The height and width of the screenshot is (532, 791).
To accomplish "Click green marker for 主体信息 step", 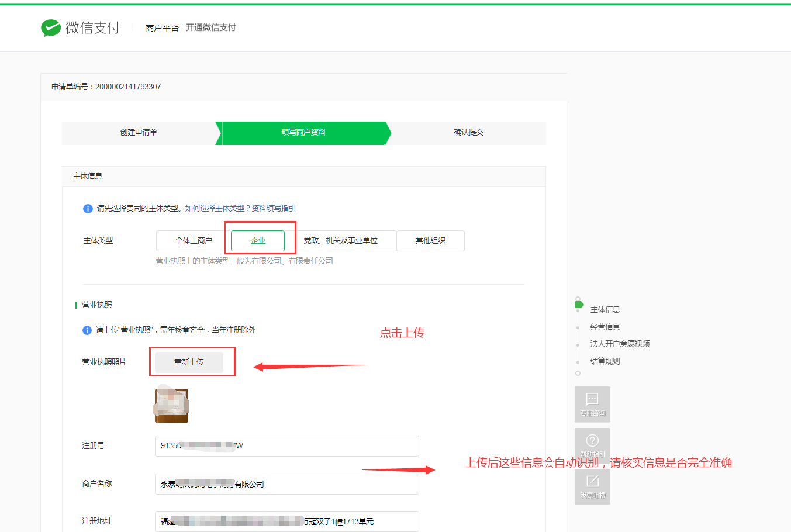I will [x=579, y=305].
